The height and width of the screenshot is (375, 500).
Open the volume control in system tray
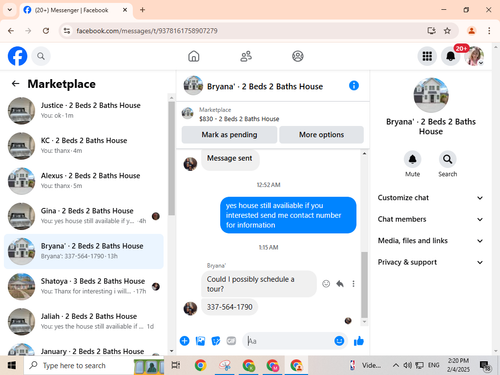pyautogui.click(x=407, y=365)
